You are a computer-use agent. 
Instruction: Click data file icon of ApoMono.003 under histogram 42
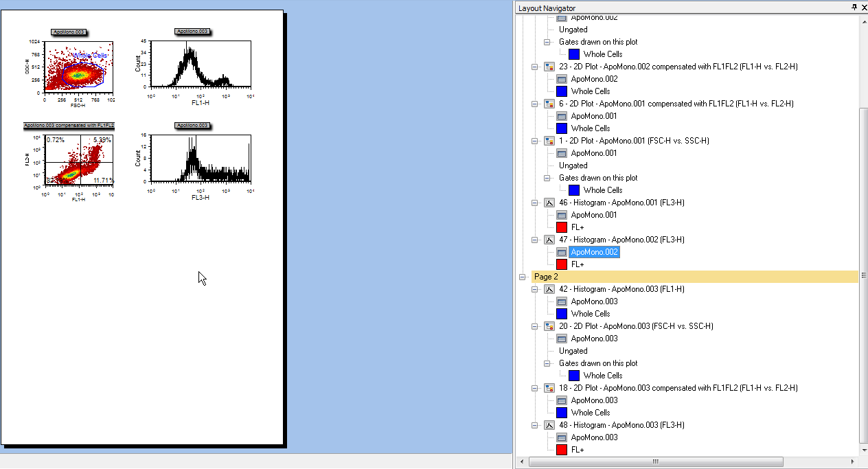(561, 301)
